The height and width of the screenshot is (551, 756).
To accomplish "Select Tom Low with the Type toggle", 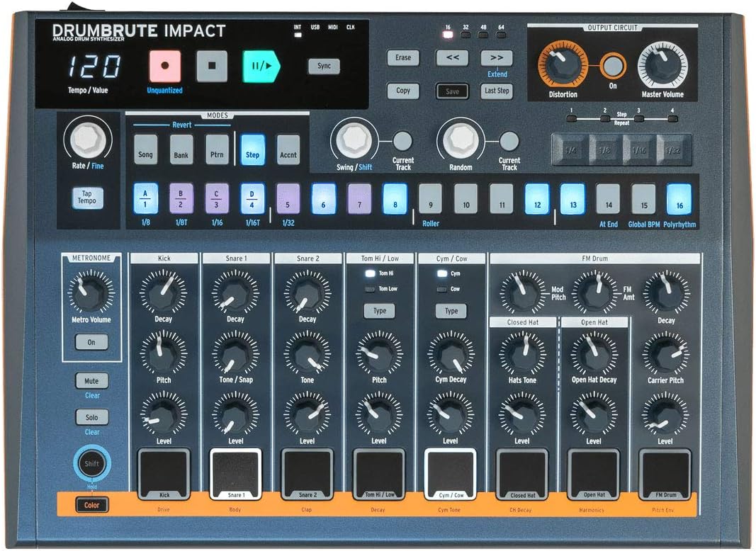I will (x=379, y=311).
